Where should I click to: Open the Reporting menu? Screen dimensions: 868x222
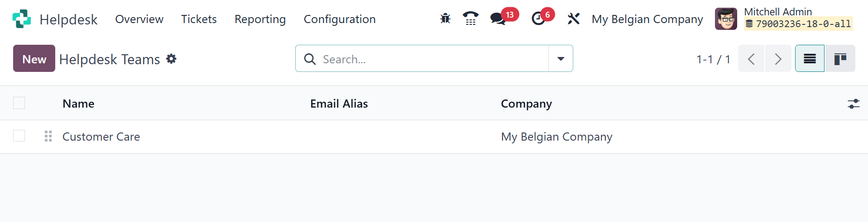260,19
